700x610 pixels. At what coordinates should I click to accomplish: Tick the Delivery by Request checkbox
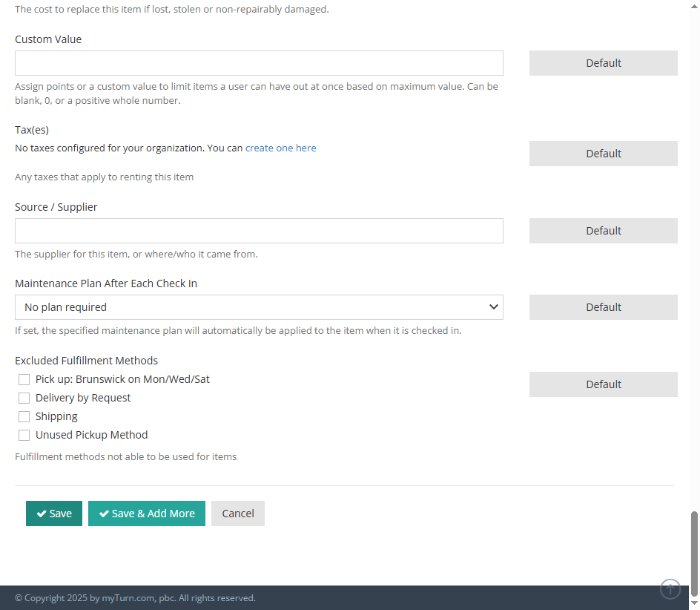(24, 398)
